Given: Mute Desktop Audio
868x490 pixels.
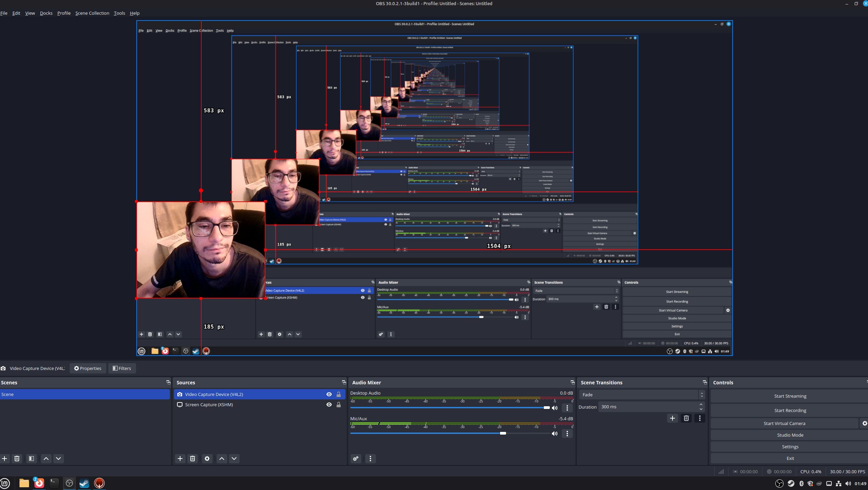Looking at the screenshot, I should [555, 408].
